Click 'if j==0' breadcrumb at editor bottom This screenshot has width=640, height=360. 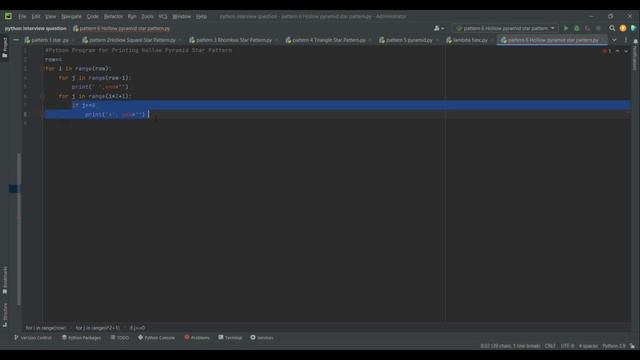(x=137, y=328)
